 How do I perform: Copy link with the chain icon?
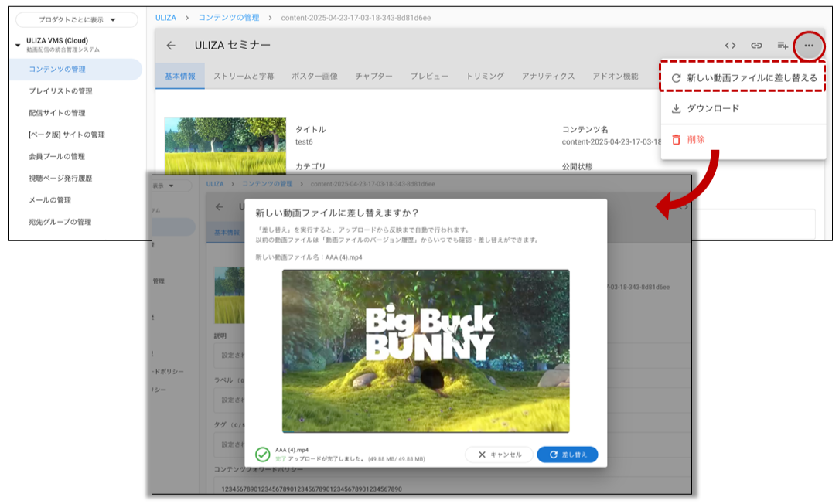click(x=756, y=46)
